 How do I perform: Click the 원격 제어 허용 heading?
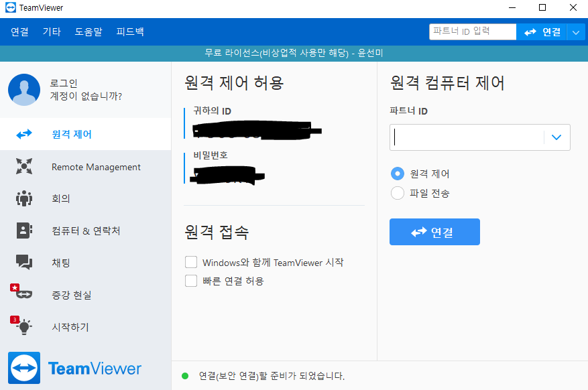[234, 83]
